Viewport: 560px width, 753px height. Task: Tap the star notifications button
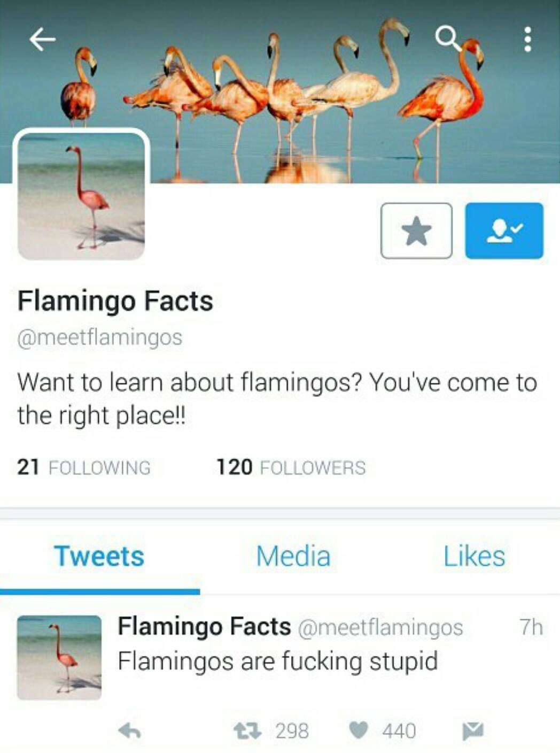pyautogui.click(x=416, y=230)
